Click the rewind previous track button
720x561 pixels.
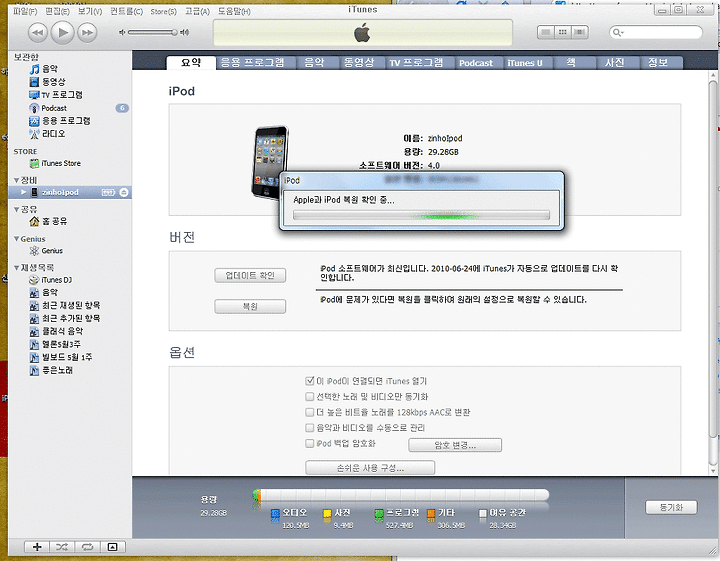pyautogui.click(x=38, y=33)
